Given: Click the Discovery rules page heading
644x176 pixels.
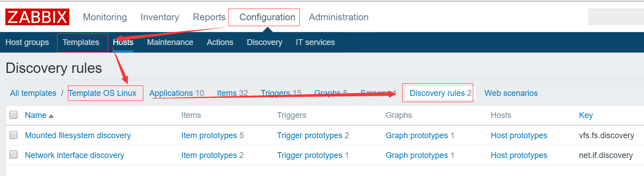Looking at the screenshot, I should [x=54, y=68].
